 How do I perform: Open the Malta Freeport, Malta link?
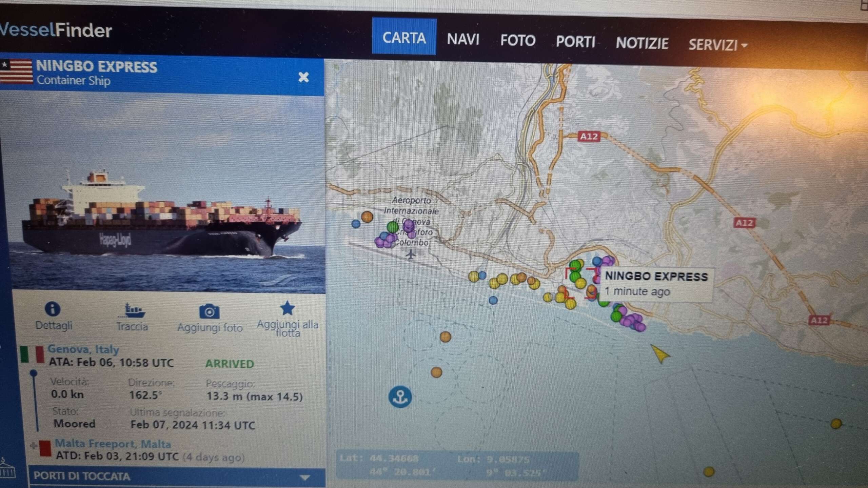(x=113, y=444)
